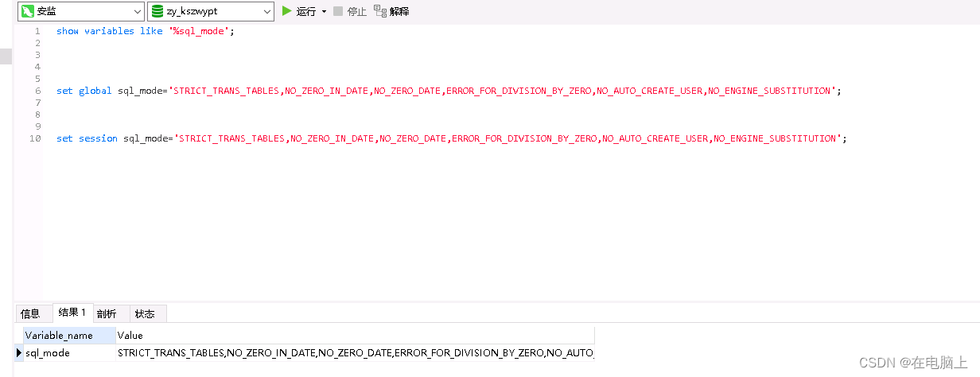This screenshot has width=980, height=377.
Task: Open the zy_kszwypt database dropdown
Action: (x=211, y=11)
